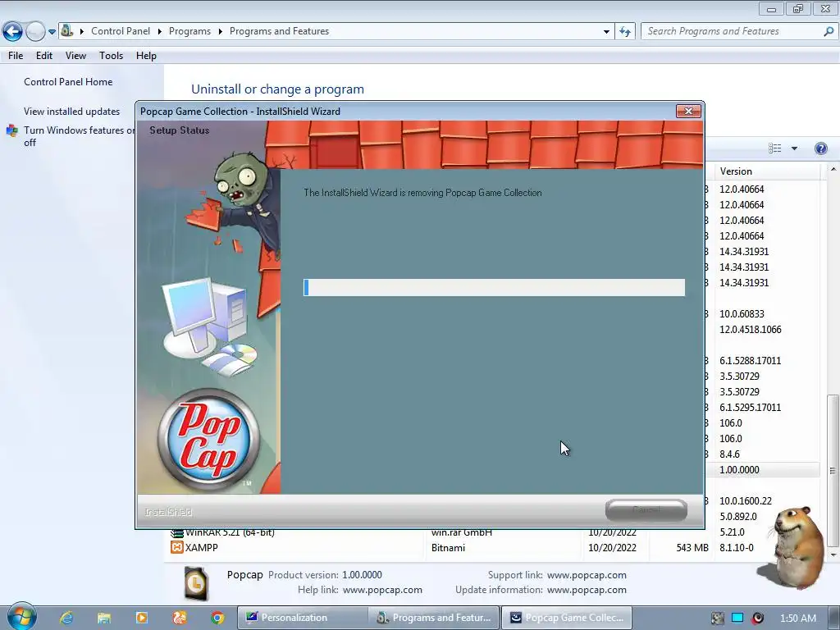Switch to Personalization taskbar window
The image size is (840, 630).
pyautogui.click(x=302, y=618)
